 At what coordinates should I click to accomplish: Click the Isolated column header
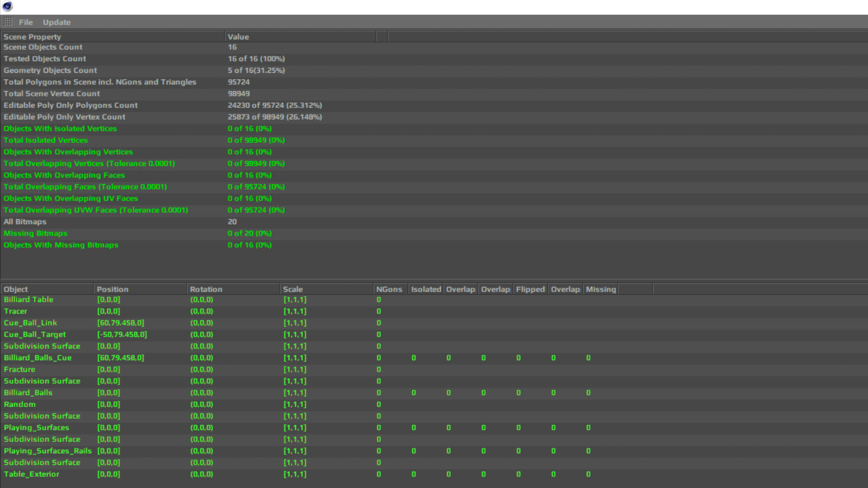tap(425, 289)
